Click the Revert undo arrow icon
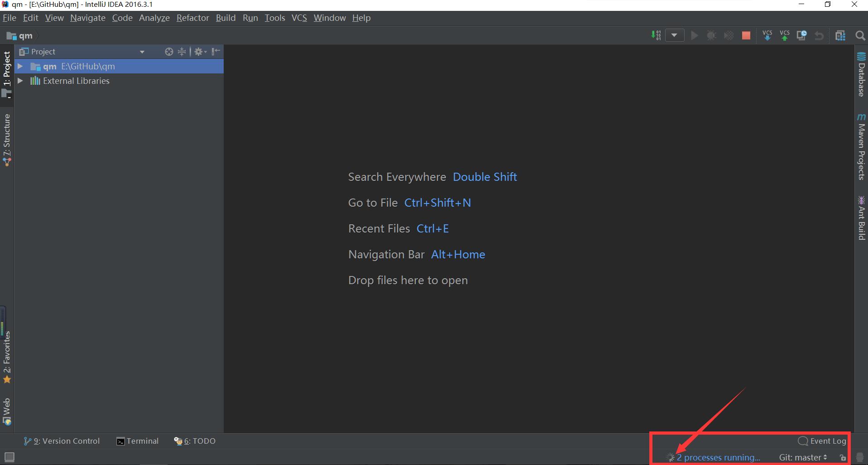Screen dimensions: 868x465 (x=819, y=35)
